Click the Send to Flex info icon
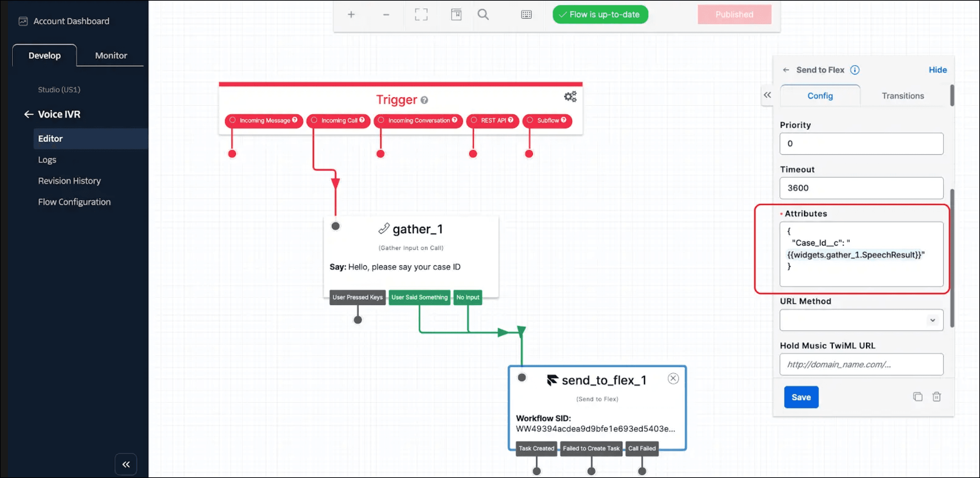Viewport: 980px width, 478px height. (x=855, y=70)
